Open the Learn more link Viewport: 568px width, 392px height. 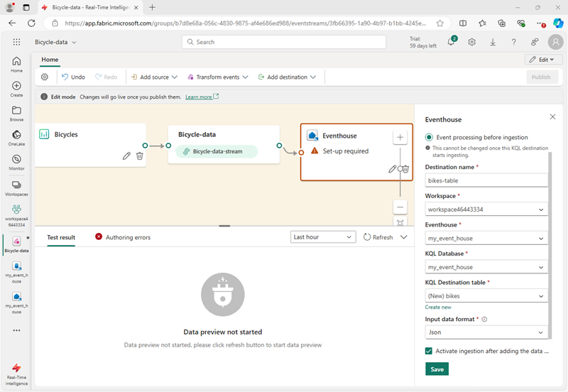[202, 97]
